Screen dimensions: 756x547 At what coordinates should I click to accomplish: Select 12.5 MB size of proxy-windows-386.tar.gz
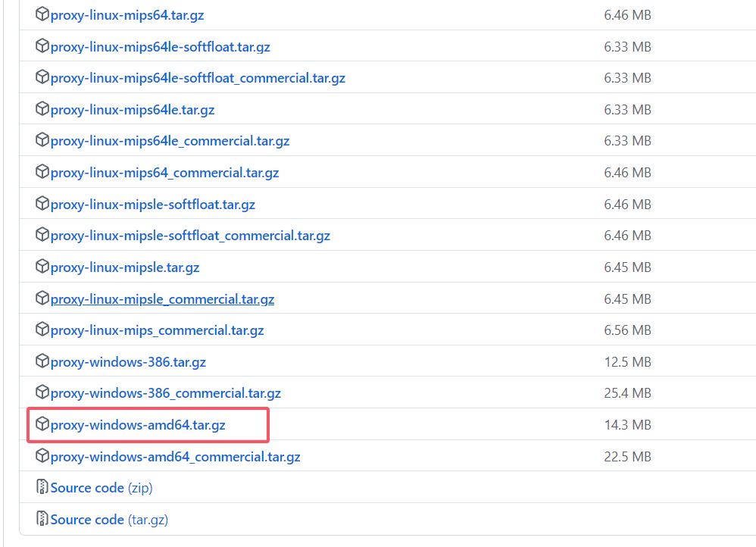point(628,362)
